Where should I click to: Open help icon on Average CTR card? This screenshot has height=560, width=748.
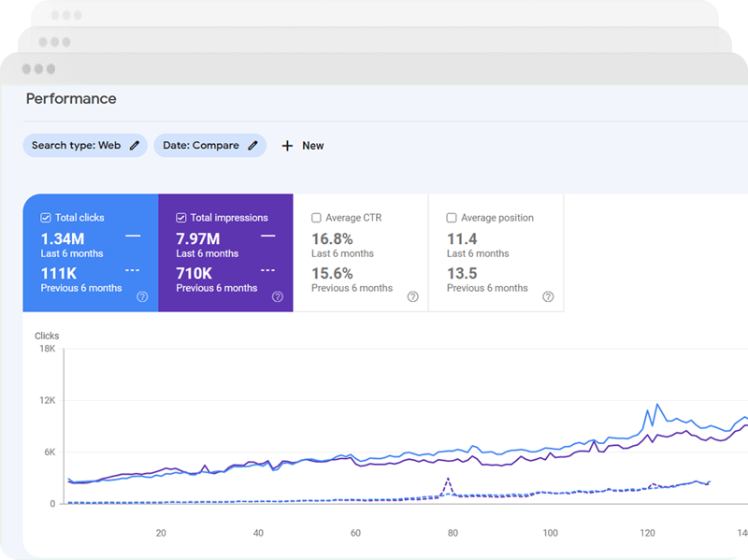(412, 296)
